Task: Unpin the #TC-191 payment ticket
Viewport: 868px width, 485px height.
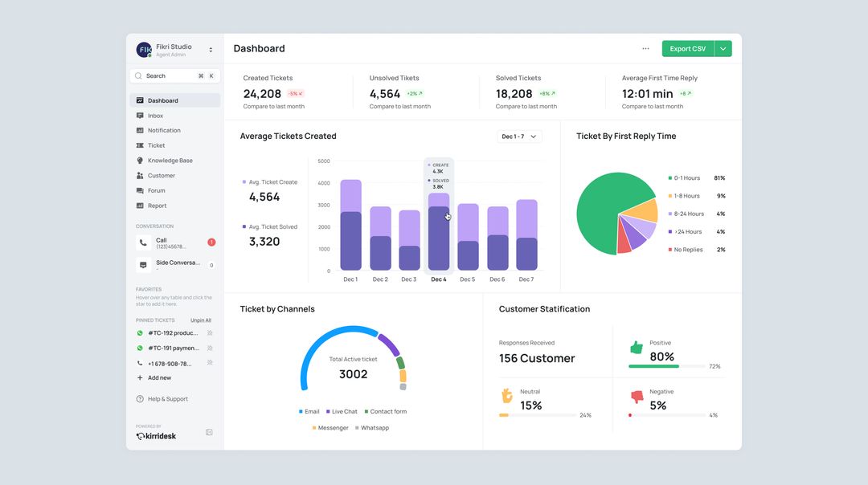Action: pos(210,348)
